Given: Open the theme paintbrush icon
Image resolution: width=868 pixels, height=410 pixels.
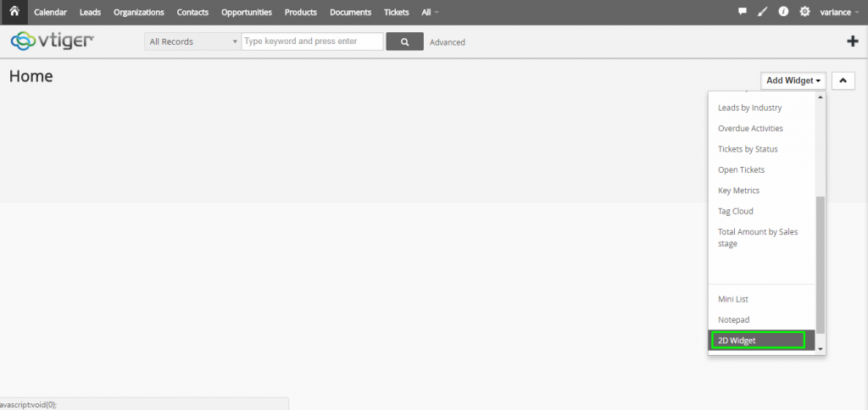Looking at the screenshot, I should [x=763, y=12].
